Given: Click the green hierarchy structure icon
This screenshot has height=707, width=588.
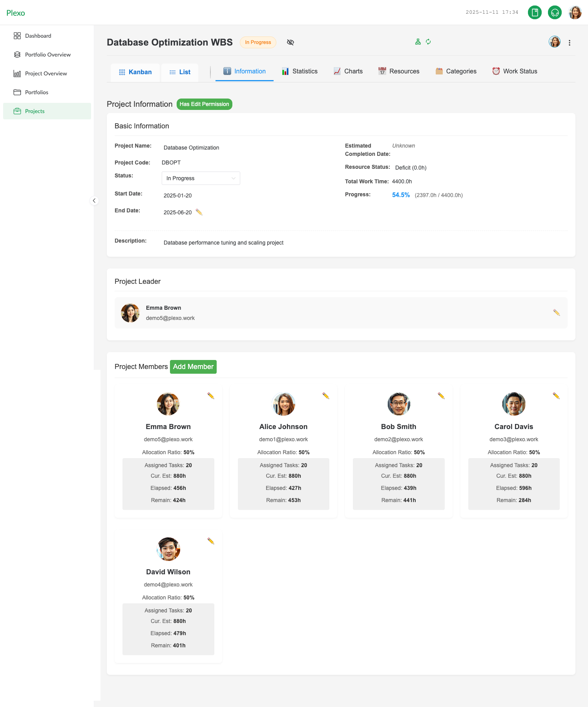Looking at the screenshot, I should tap(418, 42).
